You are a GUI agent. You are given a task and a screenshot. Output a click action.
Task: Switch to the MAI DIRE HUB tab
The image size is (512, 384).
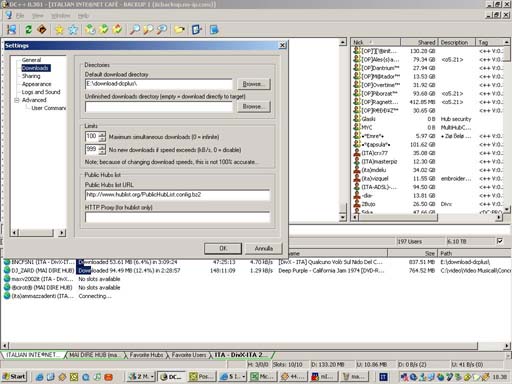[94, 355]
